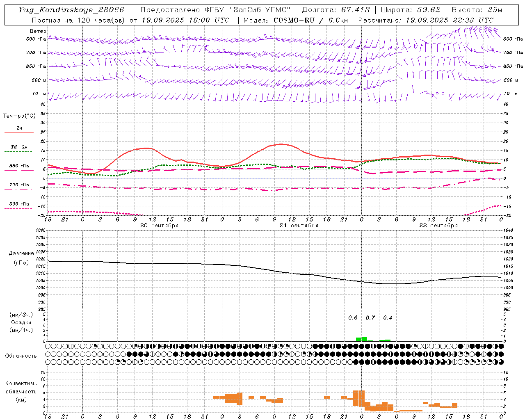Screen dimensions: 525x420
Task: Click the 'Тем-ра(°C)' temperature legend title
Action: [19, 116]
